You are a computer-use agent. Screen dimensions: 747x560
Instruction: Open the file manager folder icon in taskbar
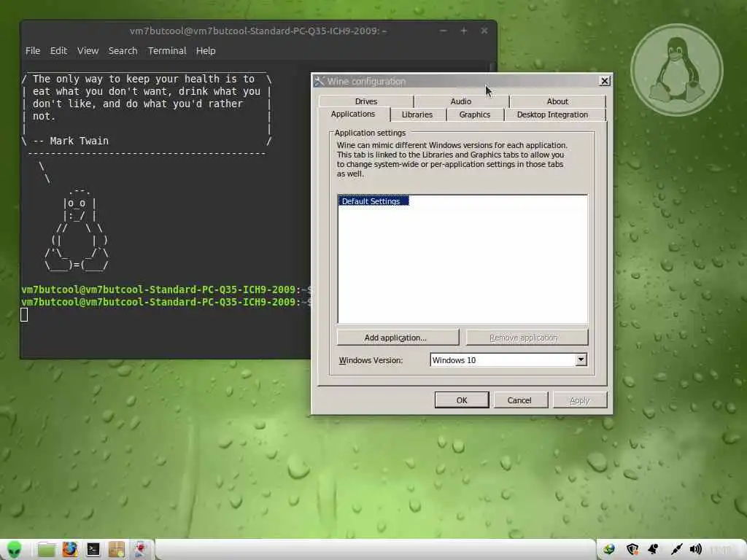pos(46,550)
